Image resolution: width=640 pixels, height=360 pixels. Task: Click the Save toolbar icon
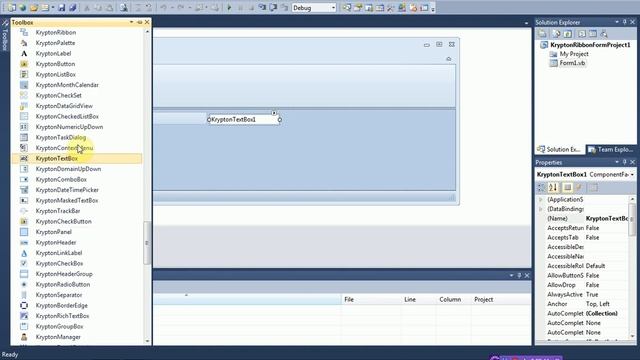click(x=62, y=8)
